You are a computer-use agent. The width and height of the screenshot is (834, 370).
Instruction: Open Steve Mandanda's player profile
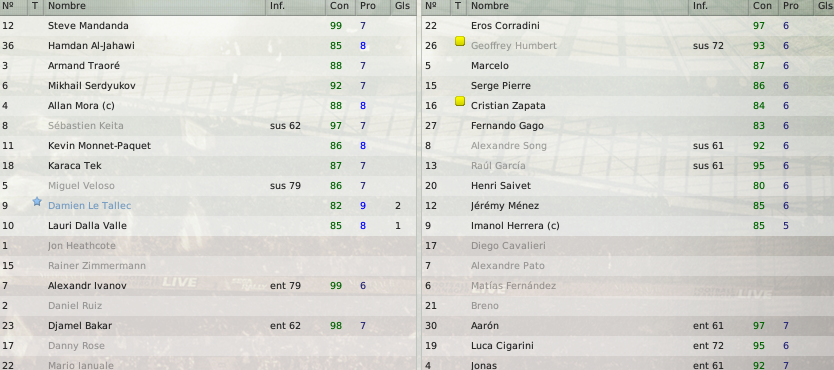tap(88, 26)
